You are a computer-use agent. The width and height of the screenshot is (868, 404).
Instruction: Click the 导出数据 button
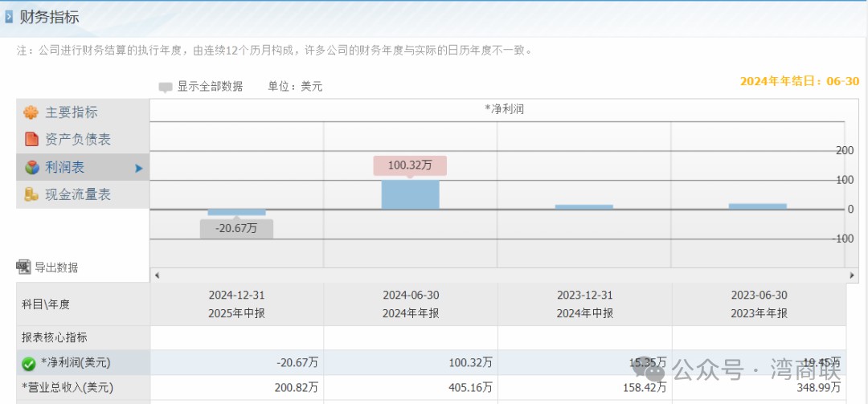[x=55, y=267]
